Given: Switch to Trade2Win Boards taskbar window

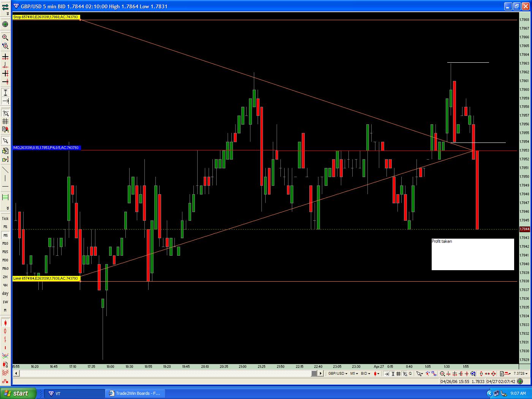Looking at the screenshot, I should 135,393.
